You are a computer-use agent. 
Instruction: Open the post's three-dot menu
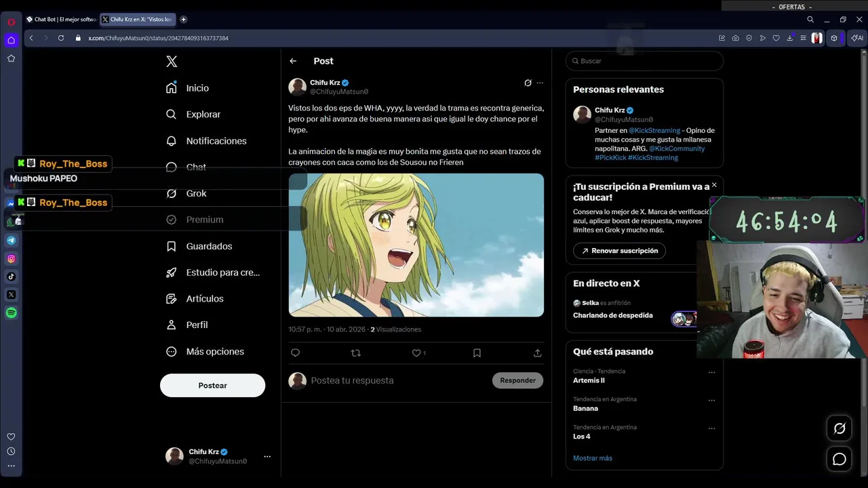tap(540, 83)
